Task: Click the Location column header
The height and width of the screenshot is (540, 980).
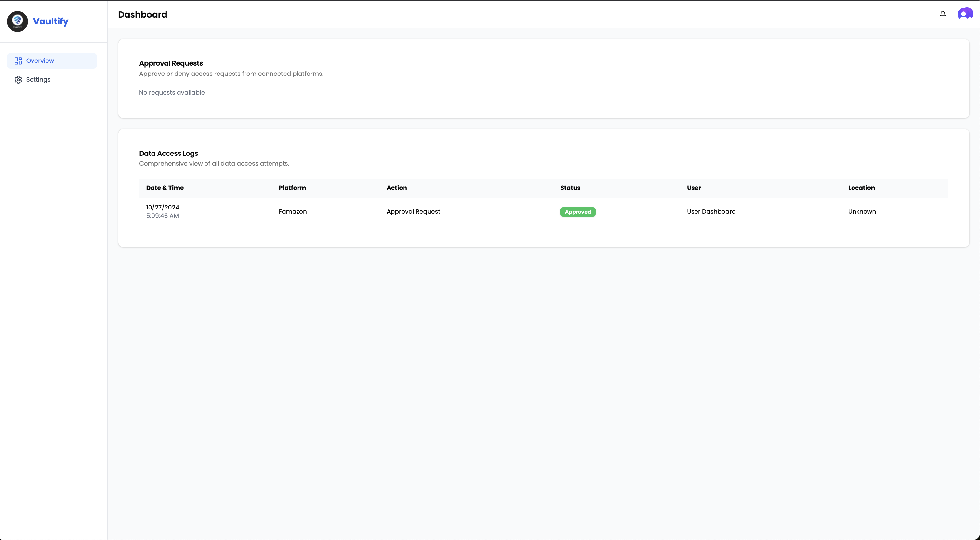Action: click(861, 188)
